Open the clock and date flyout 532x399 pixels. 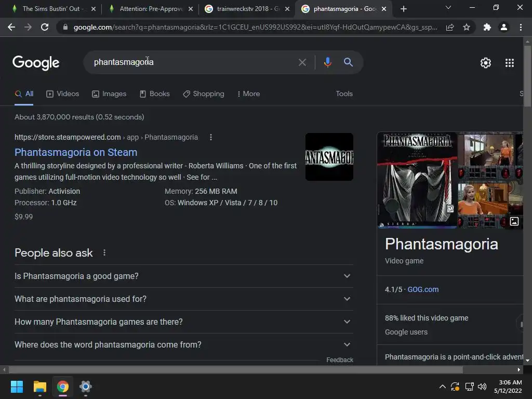(x=508, y=387)
